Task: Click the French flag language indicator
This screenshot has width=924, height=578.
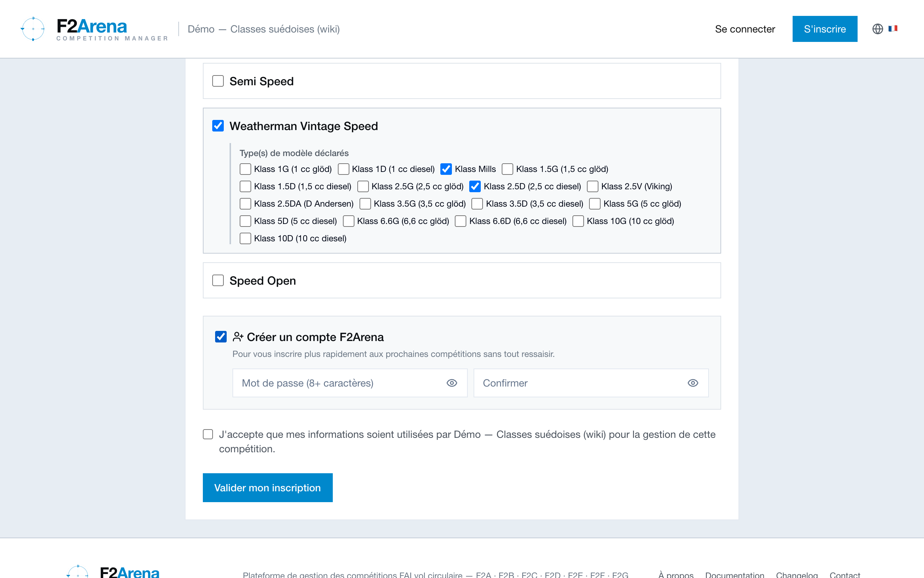Action: point(893,29)
